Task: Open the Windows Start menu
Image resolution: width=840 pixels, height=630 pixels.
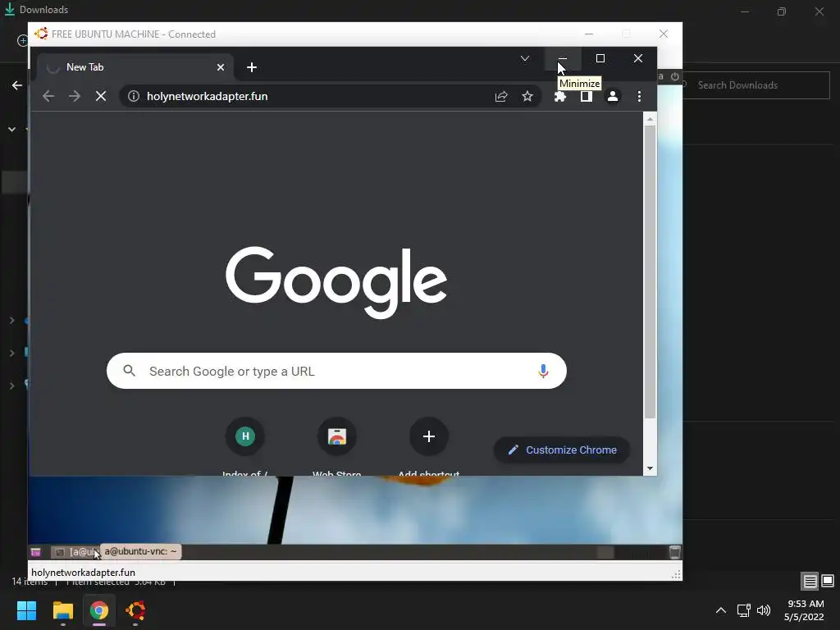Action: tap(26, 610)
